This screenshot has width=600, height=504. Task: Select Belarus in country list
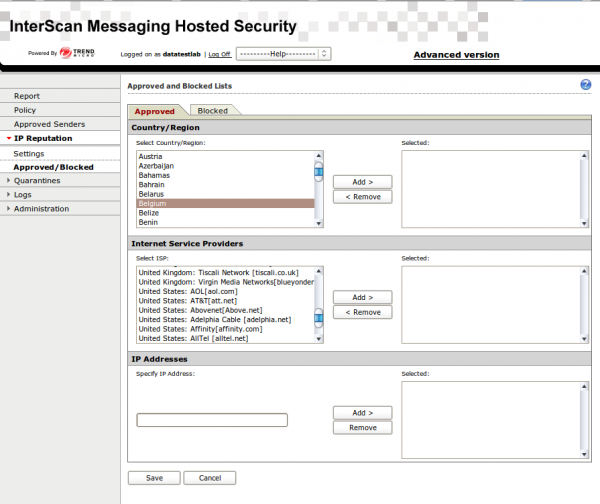[x=225, y=194]
